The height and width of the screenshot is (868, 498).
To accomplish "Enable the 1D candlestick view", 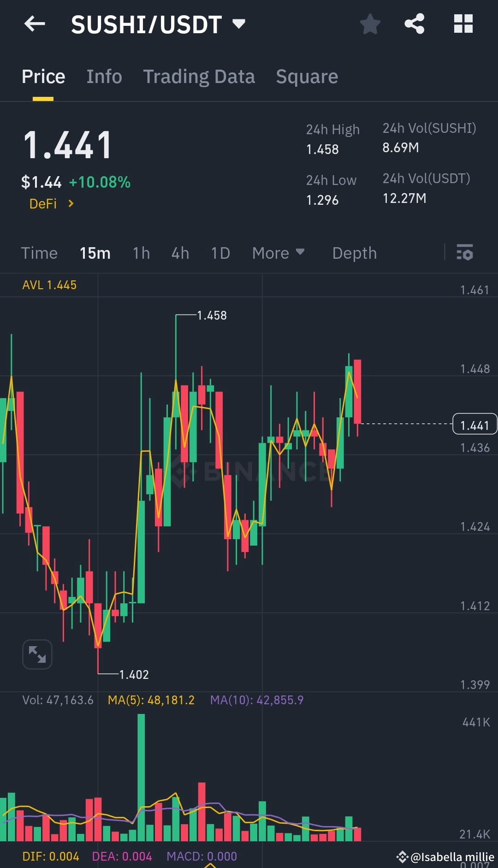I will (220, 253).
